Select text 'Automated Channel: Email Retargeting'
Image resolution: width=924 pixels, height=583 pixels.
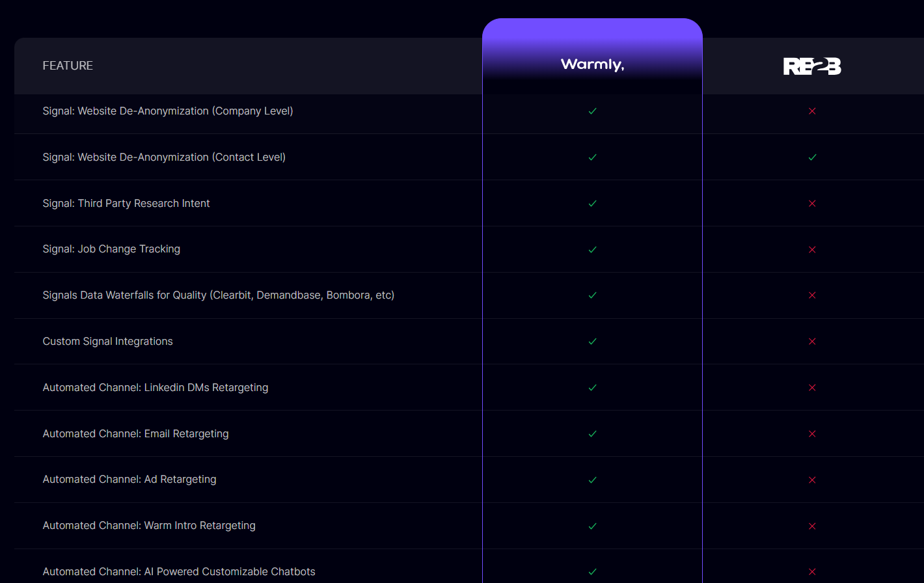coord(136,434)
